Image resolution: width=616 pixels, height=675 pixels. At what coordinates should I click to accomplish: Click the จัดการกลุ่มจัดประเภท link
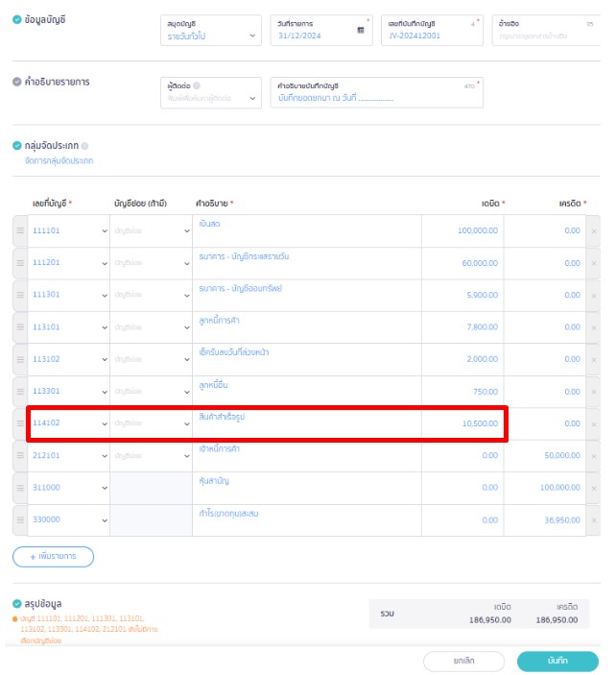[x=59, y=161]
